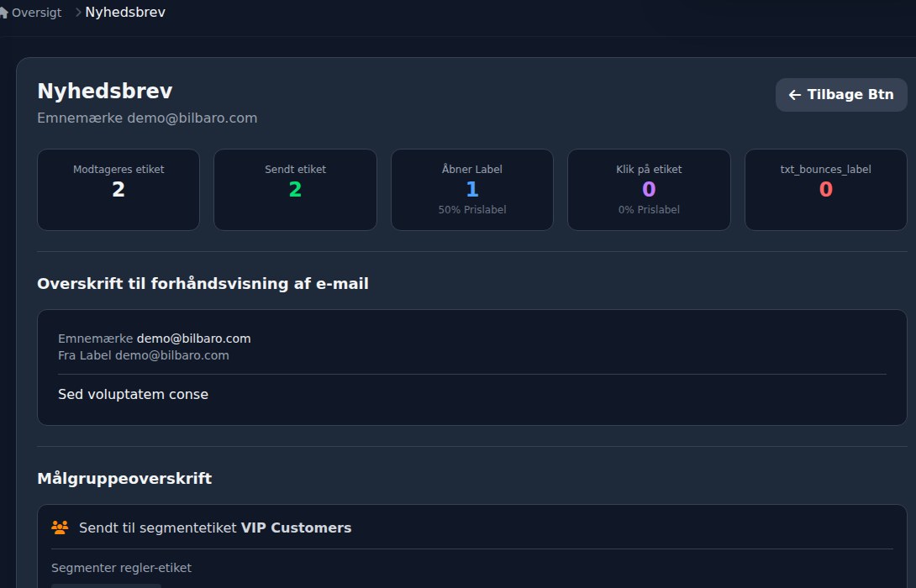
Task: Click the Åbner Label card title
Action: tap(472, 170)
